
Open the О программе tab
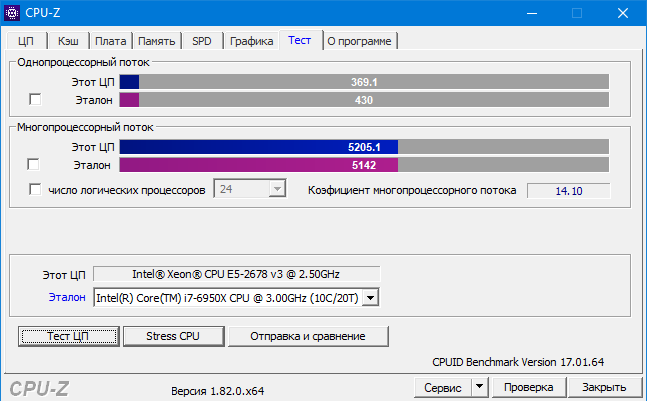tap(360, 41)
